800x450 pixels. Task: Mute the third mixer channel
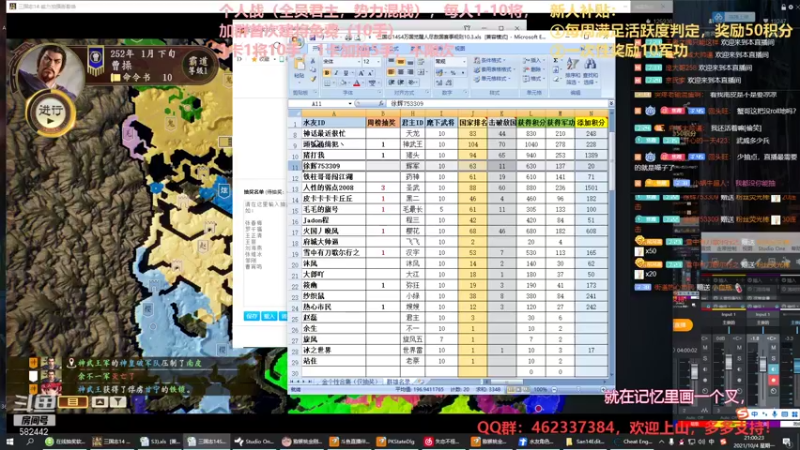click(x=773, y=347)
